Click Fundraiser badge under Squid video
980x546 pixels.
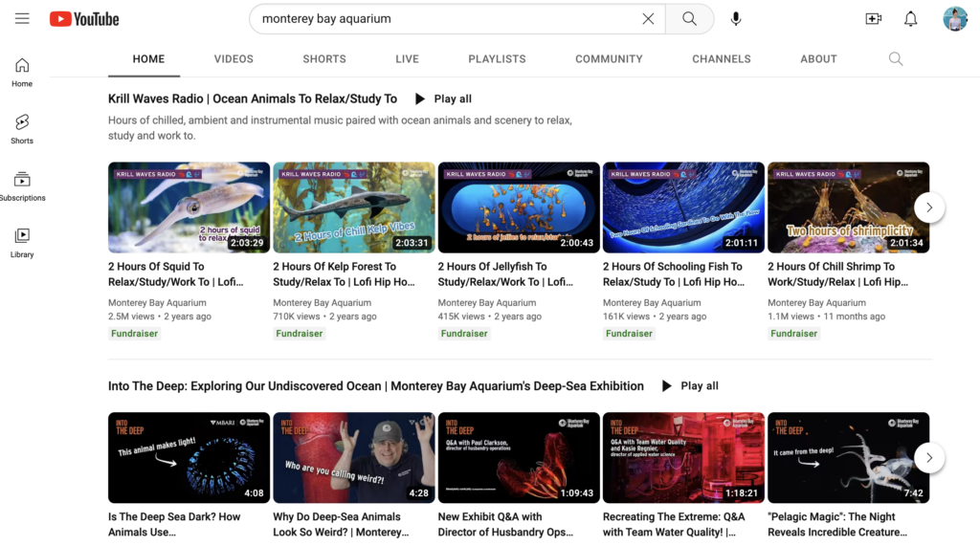pos(134,334)
